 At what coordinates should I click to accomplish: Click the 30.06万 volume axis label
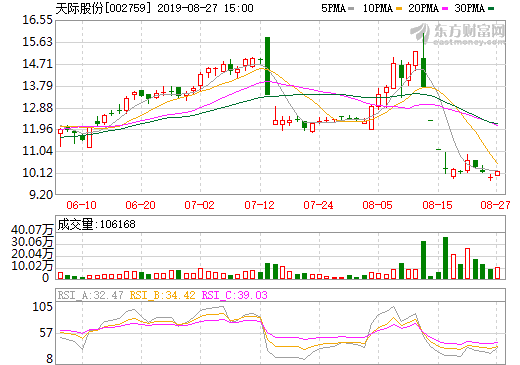tap(32, 242)
